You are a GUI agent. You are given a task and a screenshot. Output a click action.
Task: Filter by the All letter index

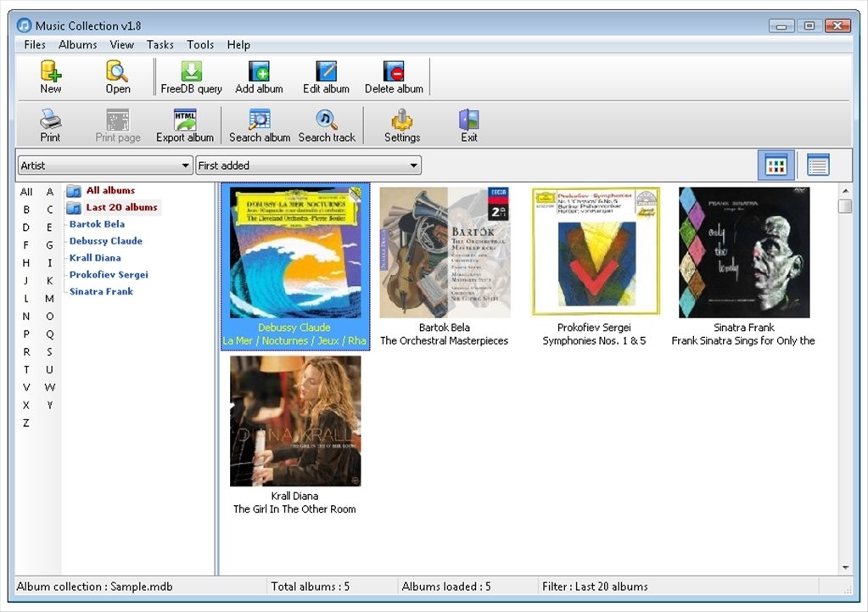coord(26,192)
